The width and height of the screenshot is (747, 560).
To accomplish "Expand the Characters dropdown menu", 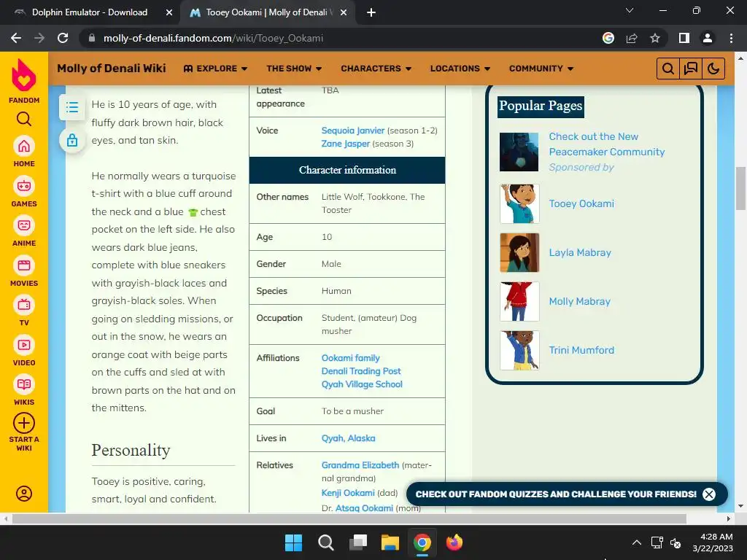I will pyautogui.click(x=376, y=69).
